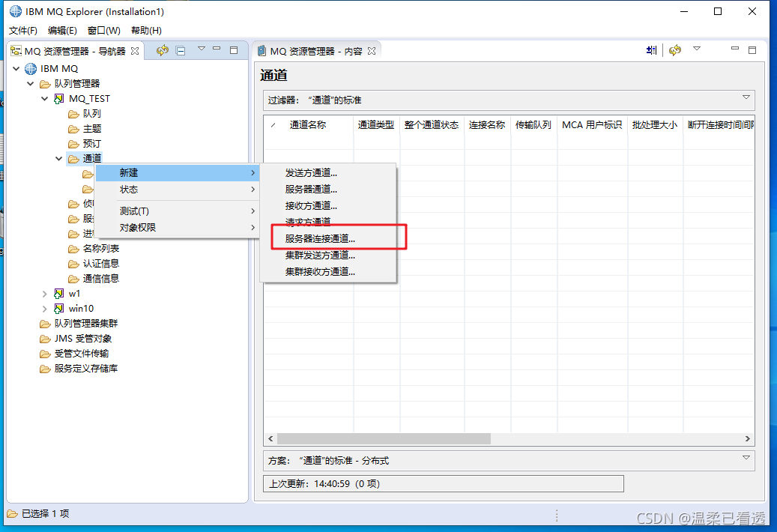Click horizontal scrollbar right arrow
The height and width of the screenshot is (532, 777).
coord(748,439)
